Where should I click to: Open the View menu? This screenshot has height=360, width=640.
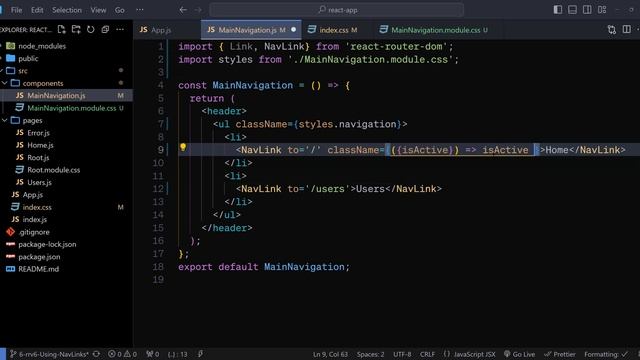98,10
